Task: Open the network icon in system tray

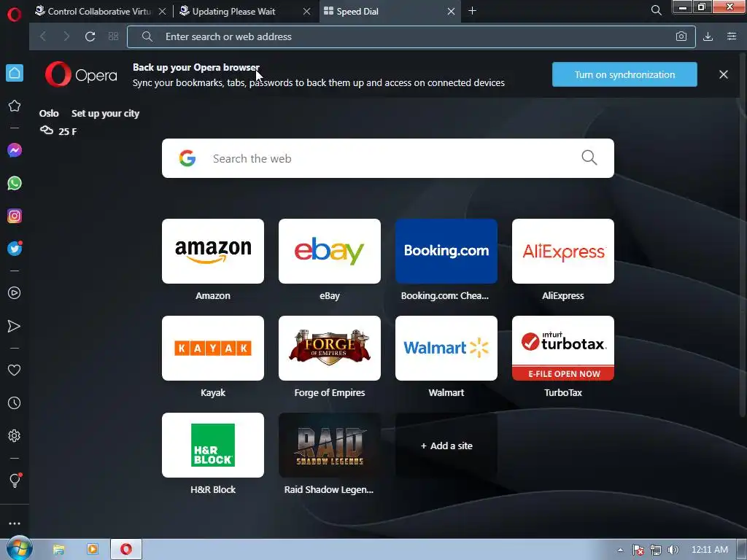Action: [656, 550]
